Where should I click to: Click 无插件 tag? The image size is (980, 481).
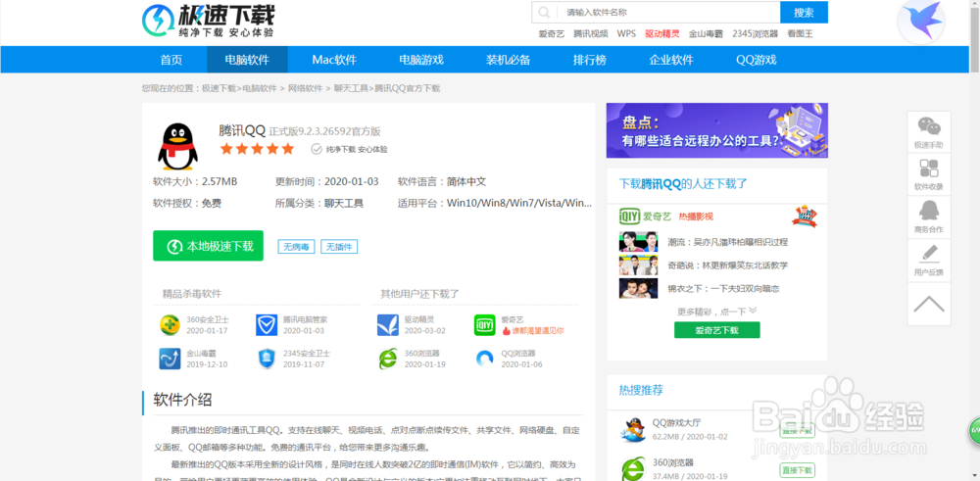tap(339, 247)
